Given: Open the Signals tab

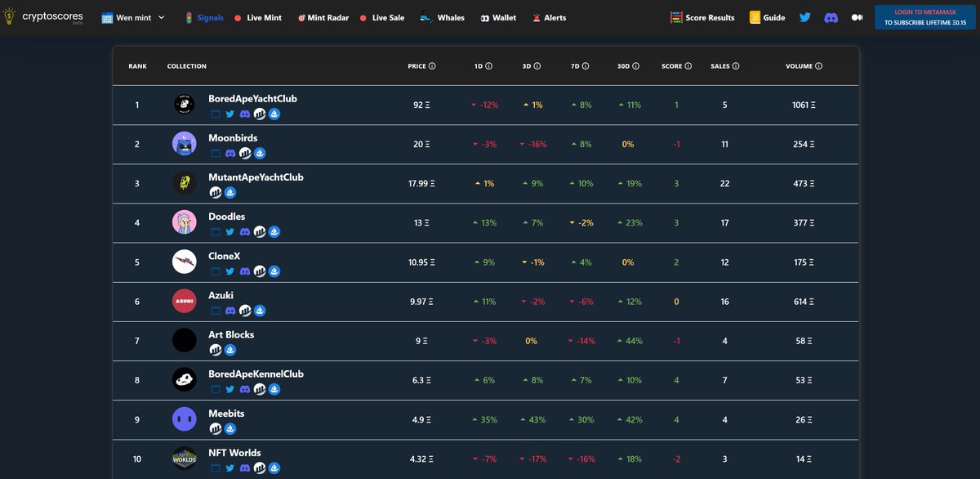Looking at the screenshot, I should (204, 17).
